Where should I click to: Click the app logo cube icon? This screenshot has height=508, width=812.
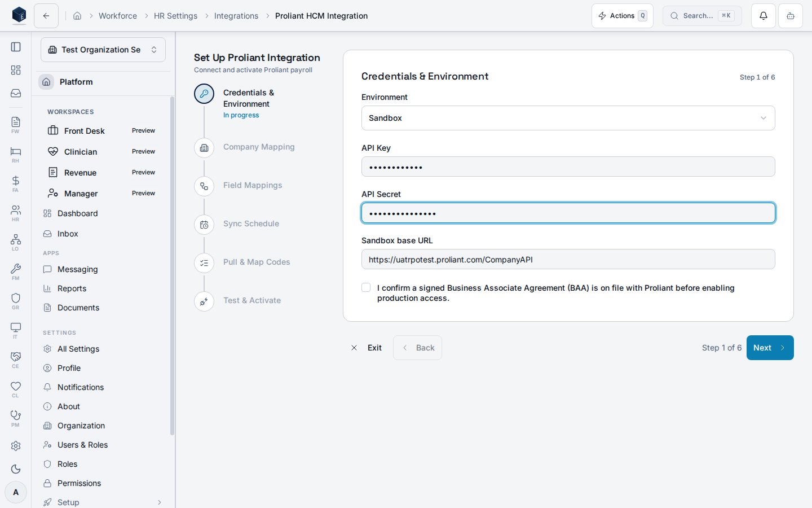tap(19, 15)
